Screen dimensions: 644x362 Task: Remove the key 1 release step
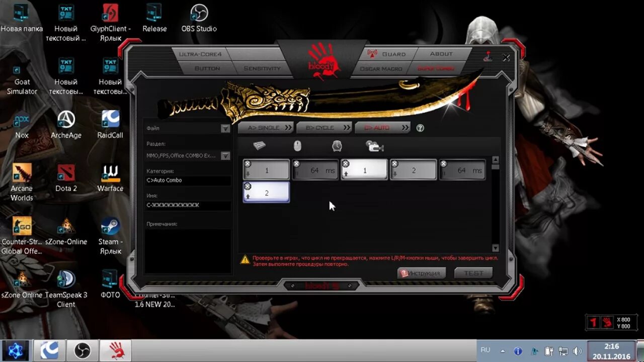pyautogui.click(x=346, y=164)
